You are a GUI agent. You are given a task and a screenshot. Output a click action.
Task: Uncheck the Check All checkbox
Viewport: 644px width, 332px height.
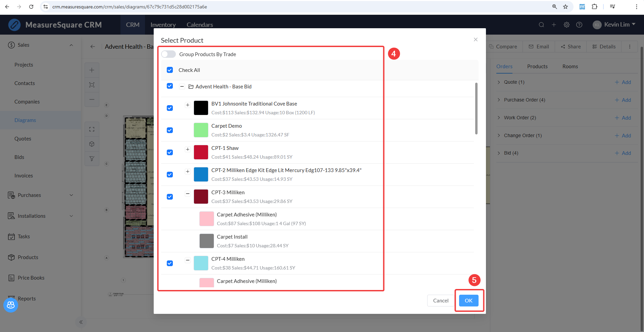(170, 70)
